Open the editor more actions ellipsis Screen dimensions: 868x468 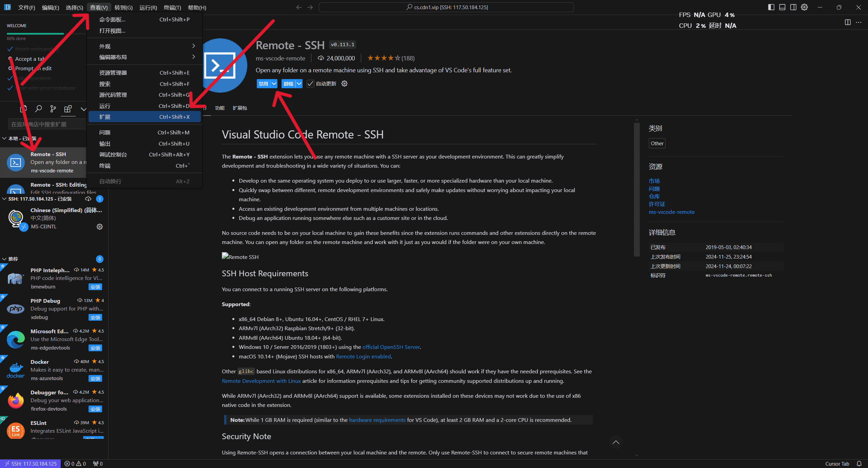tap(859, 22)
